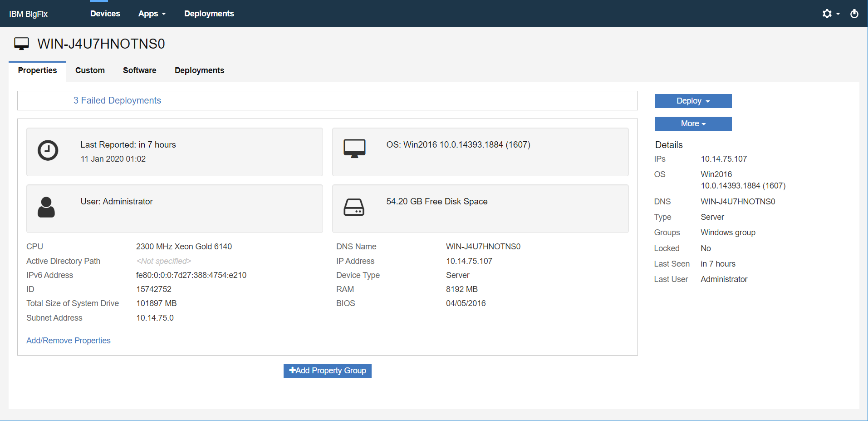Click the Total Size of System Drive label
The width and height of the screenshot is (868, 421).
coord(73,303)
